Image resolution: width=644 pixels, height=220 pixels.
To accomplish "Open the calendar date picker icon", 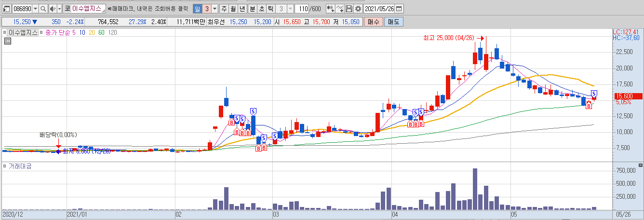I will pos(399,9).
